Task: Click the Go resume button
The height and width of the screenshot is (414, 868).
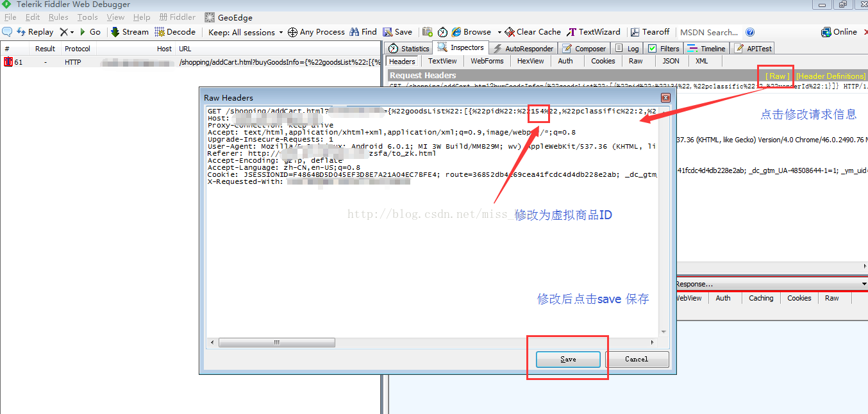Action: (x=90, y=31)
